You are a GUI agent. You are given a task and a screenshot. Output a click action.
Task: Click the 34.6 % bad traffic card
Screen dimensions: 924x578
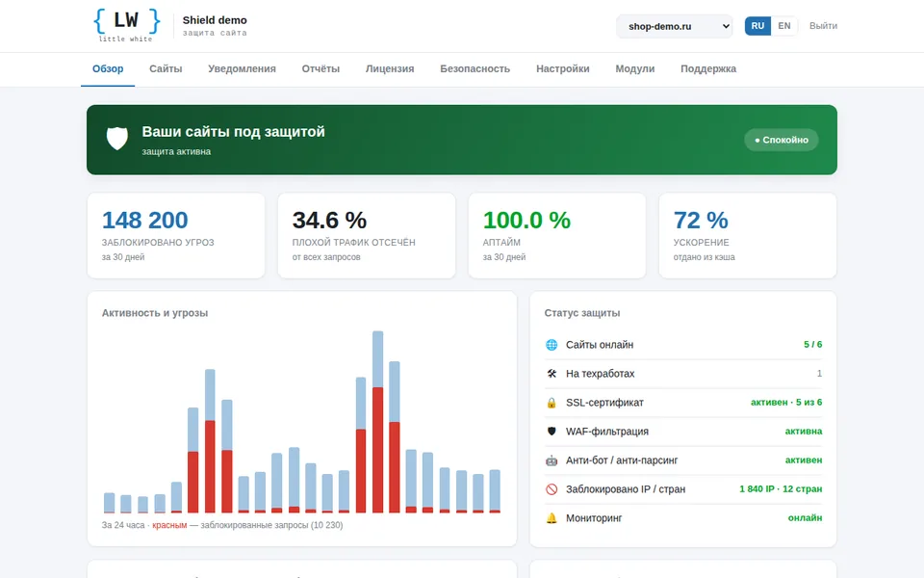pyautogui.click(x=367, y=235)
